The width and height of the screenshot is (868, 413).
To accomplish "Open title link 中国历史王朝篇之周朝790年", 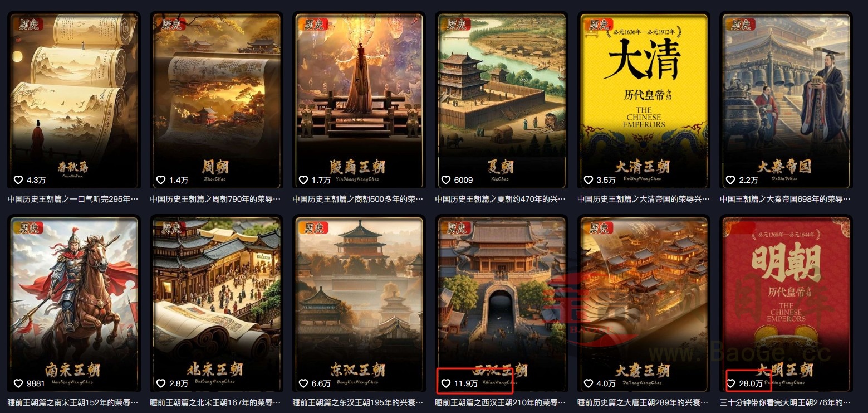I will pyautogui.click(x=215, y=199).
